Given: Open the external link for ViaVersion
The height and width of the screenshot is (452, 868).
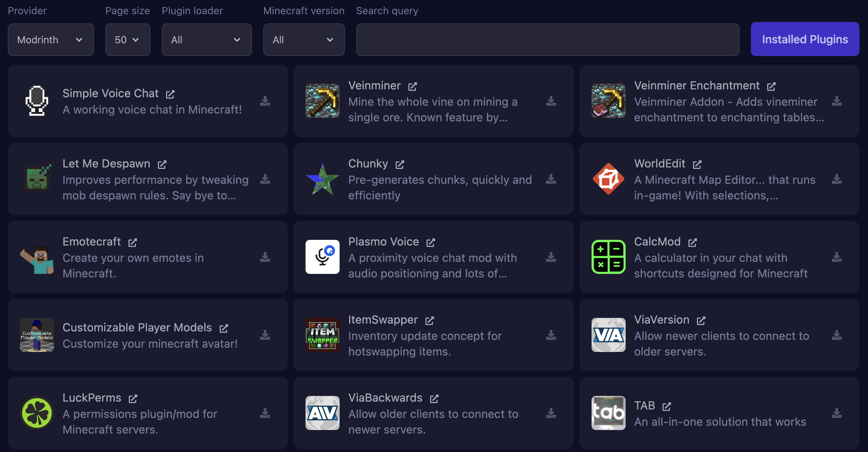Looking at the screenshot, I should 701,320.
